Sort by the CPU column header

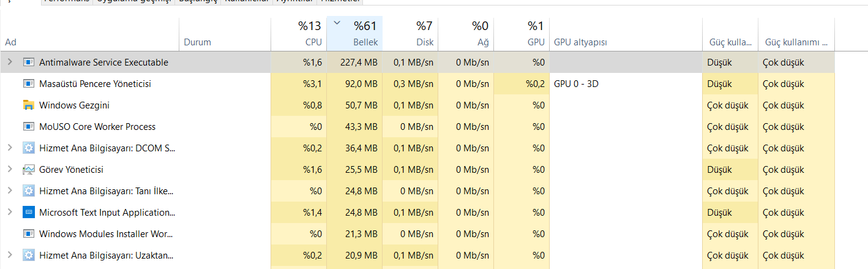[299, 34]
